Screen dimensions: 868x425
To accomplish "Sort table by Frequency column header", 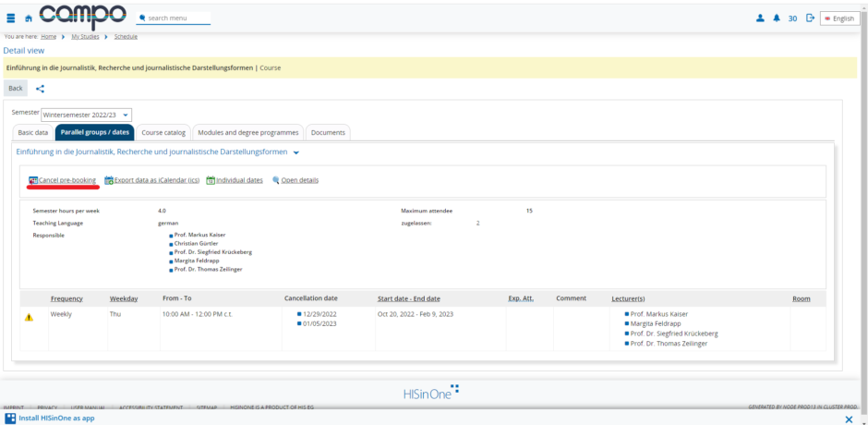I will [x=66, y=298].
